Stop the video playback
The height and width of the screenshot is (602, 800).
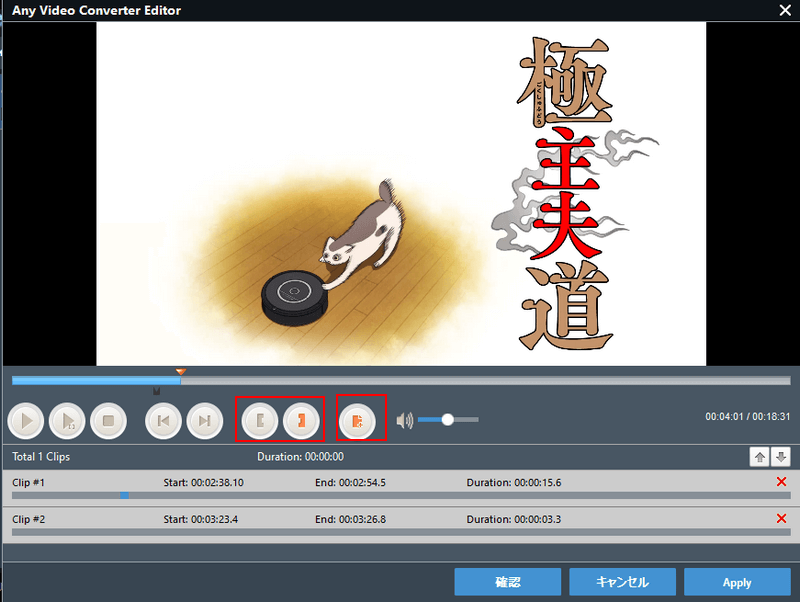108,421
